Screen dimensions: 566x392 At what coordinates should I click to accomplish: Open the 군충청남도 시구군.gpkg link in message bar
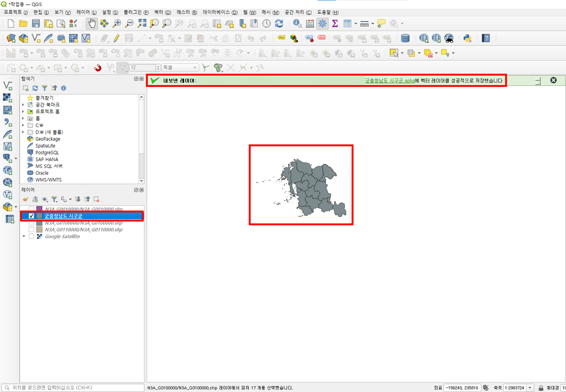coord(390,81)
